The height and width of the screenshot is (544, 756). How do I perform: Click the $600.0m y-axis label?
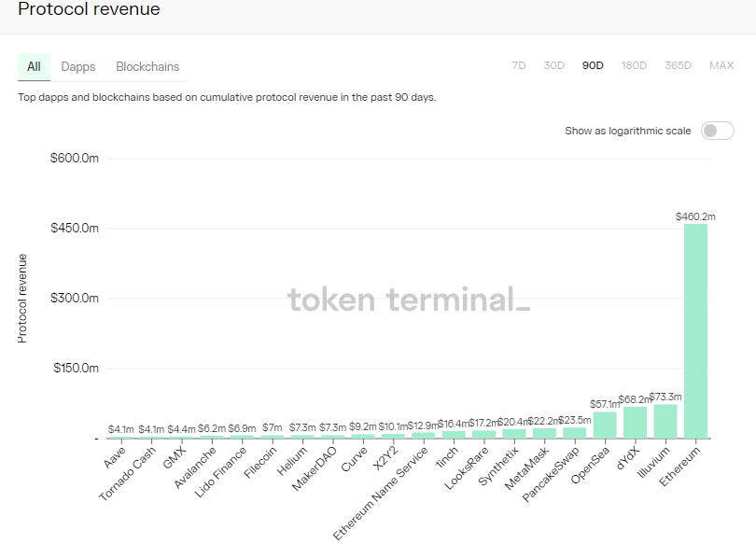[x=75, y=158]
